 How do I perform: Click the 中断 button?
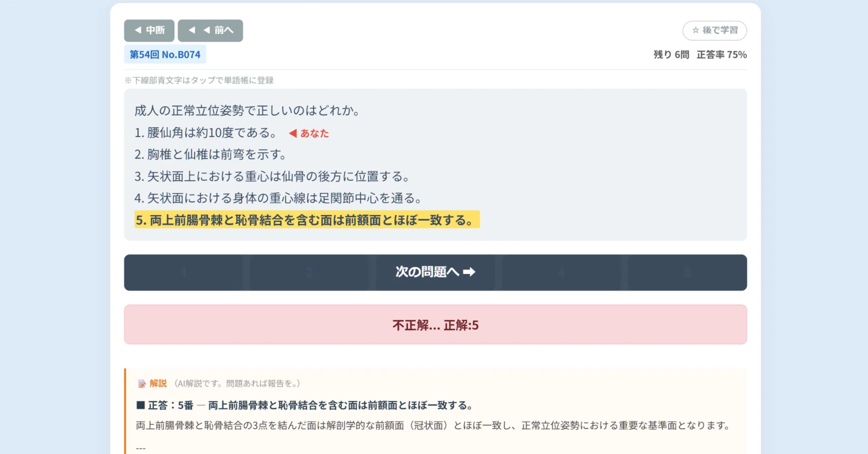click(149, 30)
